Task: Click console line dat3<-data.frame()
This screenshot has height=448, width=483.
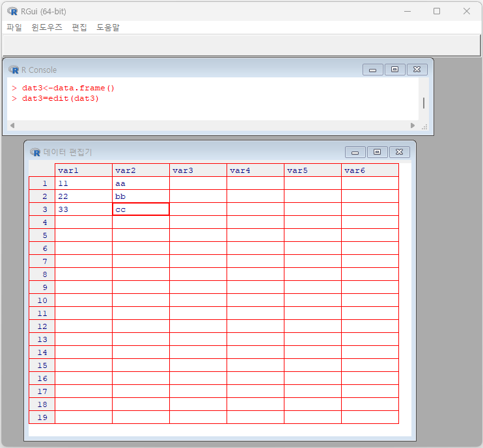Action: tap(68, 88)
